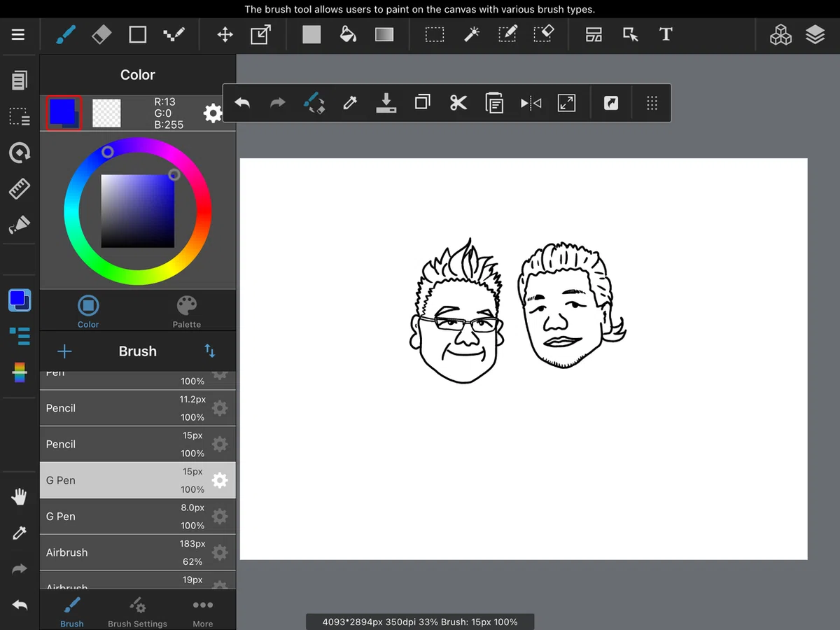The width and height of the screenshot is (840, 630).
Task: Open color settings gear
Action: click(x=213, y=113)
